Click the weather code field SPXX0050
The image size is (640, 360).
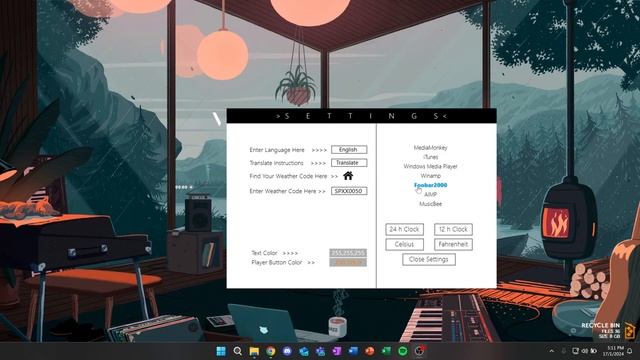(x=349, y=191)
